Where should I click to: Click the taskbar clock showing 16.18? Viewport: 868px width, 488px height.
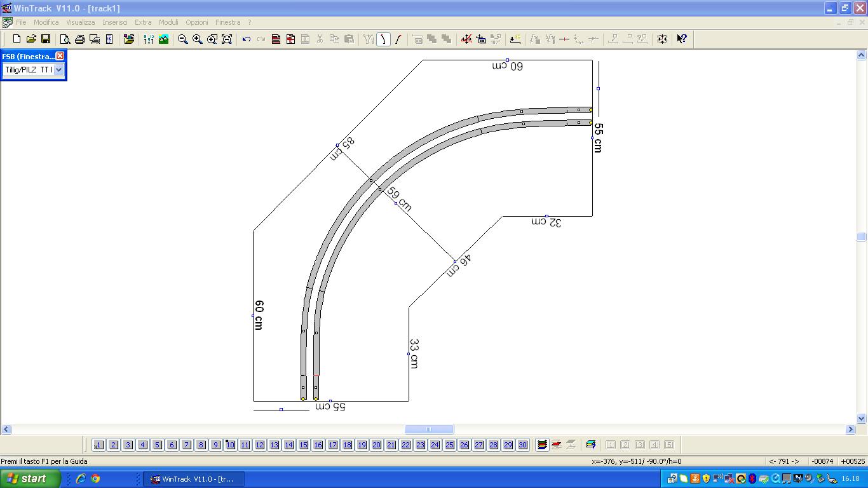click(x=850, y=478)
